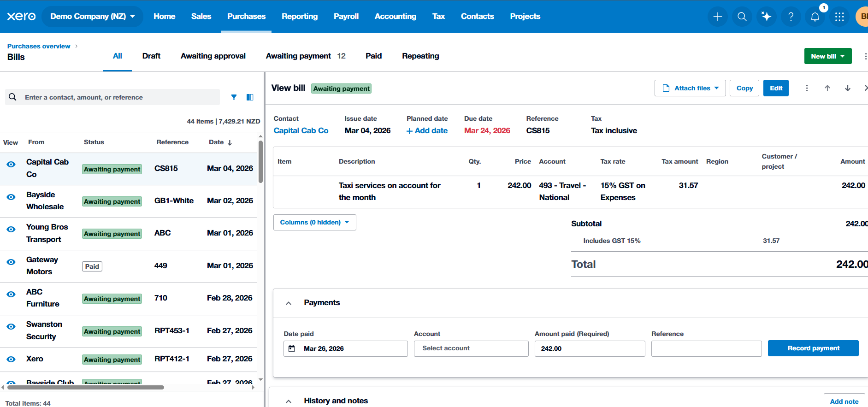Click the help question mark icon
Viewport: 868px width, 407px height.
(x=791, y=17)
